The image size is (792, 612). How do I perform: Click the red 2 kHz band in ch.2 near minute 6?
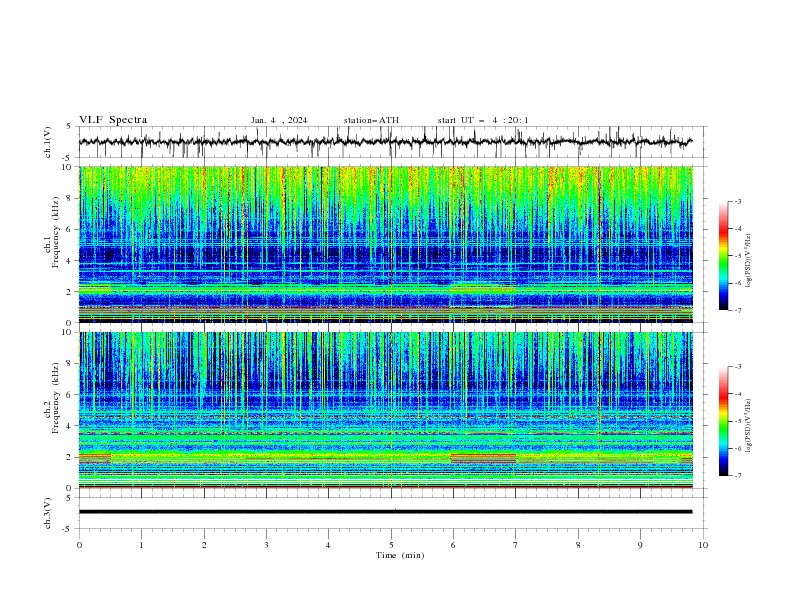coord(483,457)
